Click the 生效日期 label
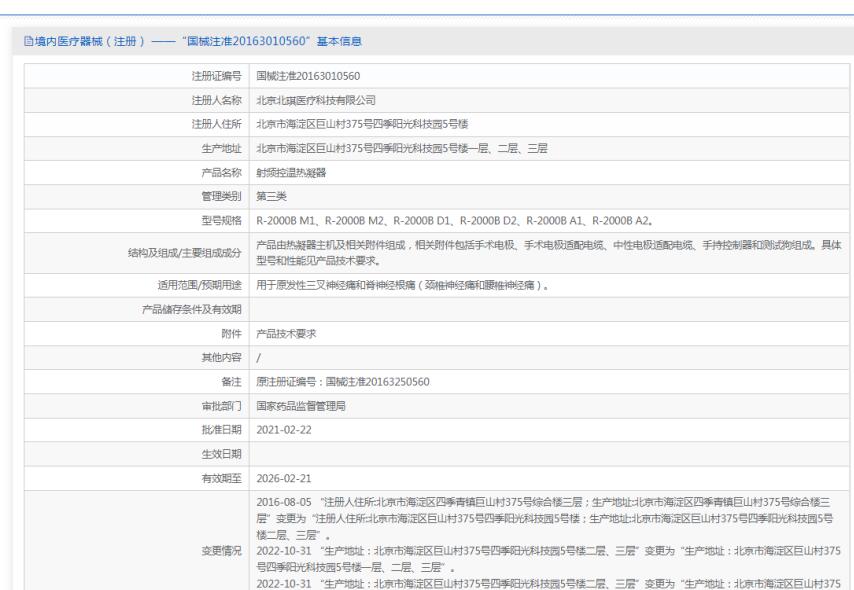The image size is (854, 590). pos(221,454)
